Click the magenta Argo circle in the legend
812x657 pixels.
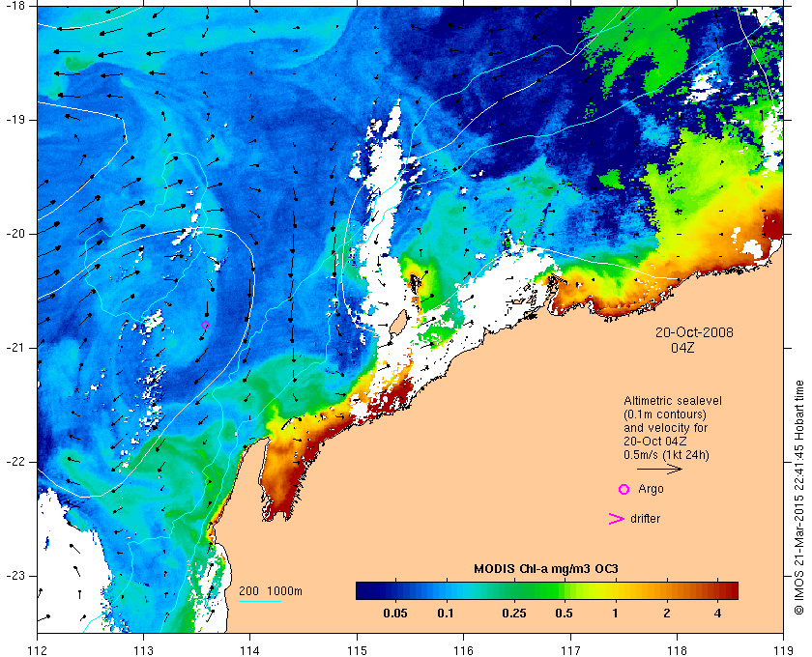(x=624, y=489)
